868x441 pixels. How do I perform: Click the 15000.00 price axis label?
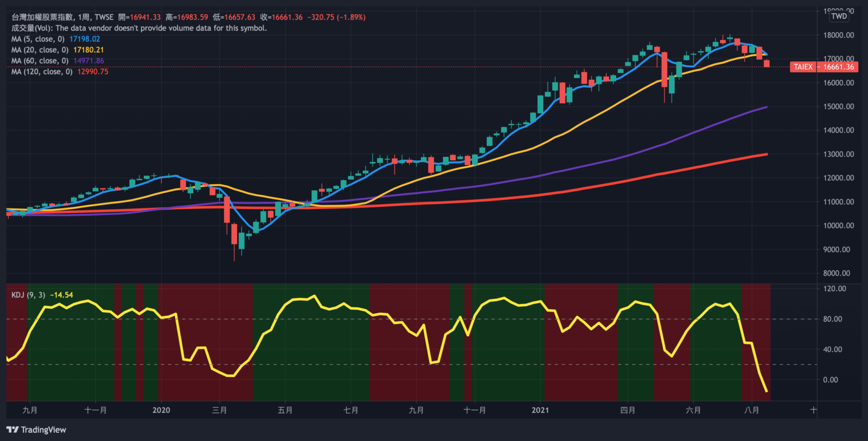point(838,106)
